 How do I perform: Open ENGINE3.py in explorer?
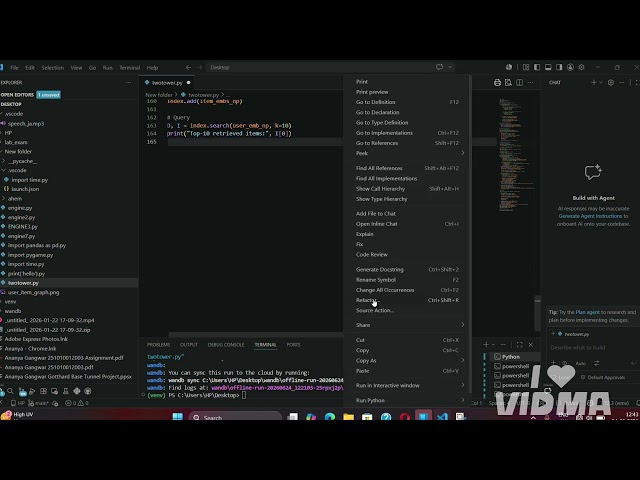22,227
